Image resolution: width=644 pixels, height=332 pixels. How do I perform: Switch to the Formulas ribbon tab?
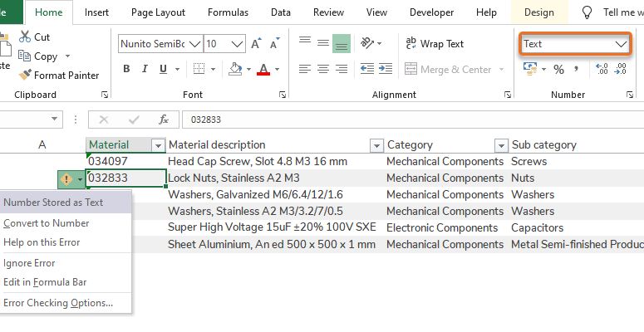227,12
